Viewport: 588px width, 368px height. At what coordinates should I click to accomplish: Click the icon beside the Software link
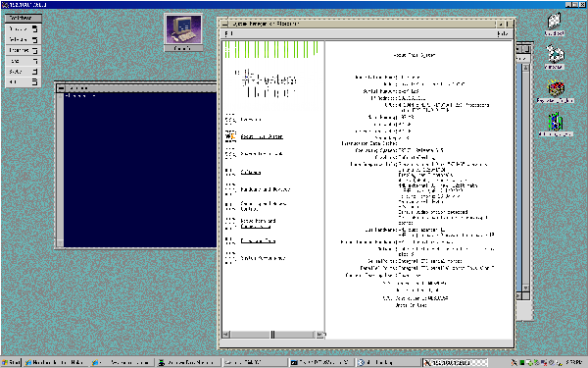(230, 173)
